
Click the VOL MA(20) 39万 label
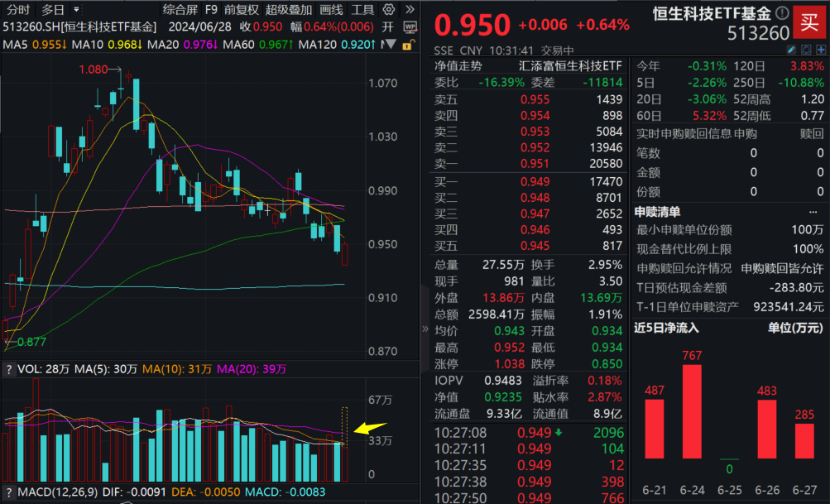point(251,369)
